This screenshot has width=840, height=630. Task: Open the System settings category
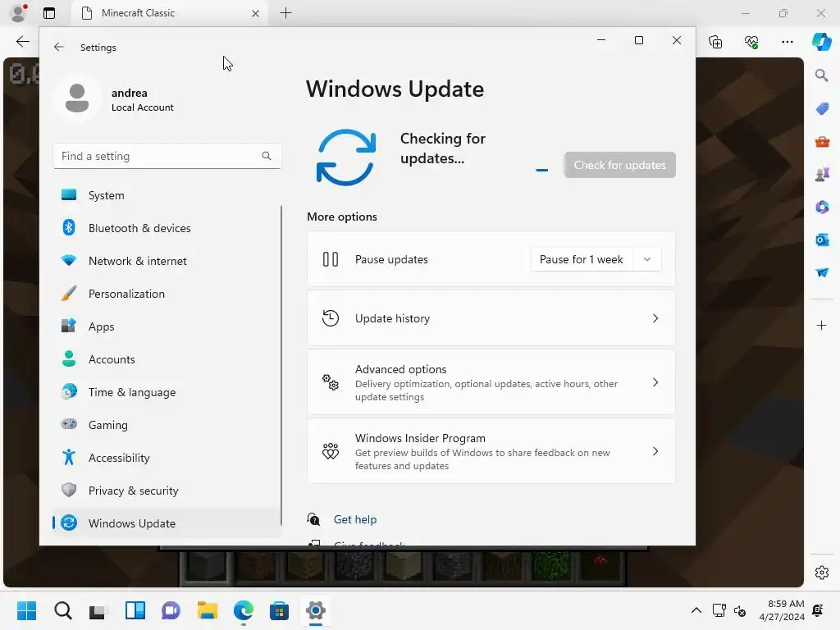point(167,195)
